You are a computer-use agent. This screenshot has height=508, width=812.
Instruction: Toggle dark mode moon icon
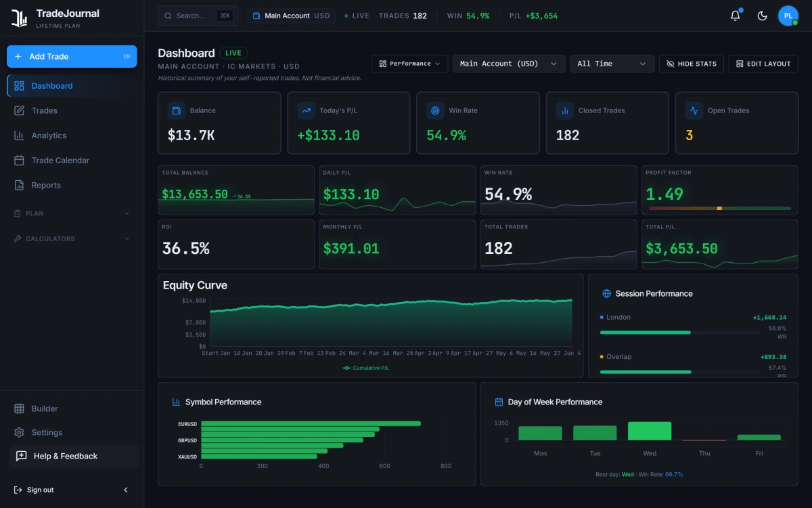(762, 16)
